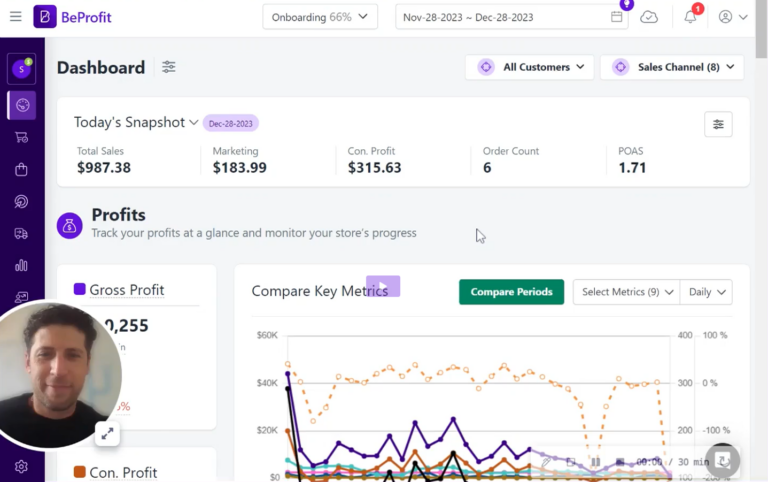Click the Gross Profit purple color swatch
The width and height of the screenshot is (768, 482).
[79, 289]
